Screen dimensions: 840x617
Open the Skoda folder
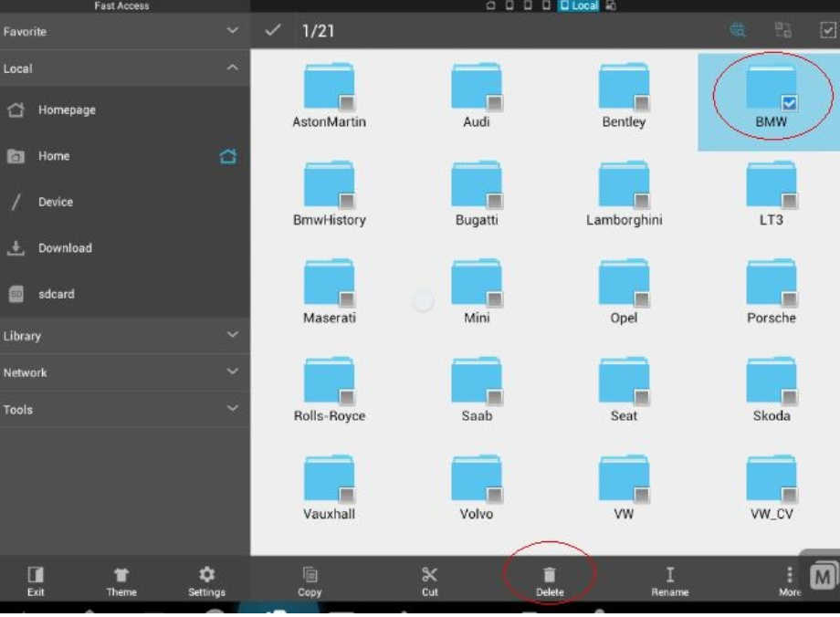point(771,390)
